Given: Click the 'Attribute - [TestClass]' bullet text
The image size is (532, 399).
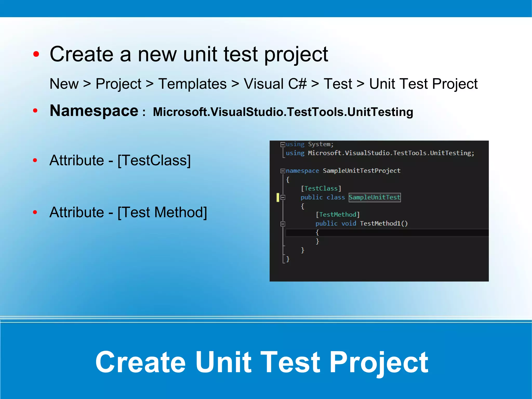Looking at the screenshot, I should point(120,160).
